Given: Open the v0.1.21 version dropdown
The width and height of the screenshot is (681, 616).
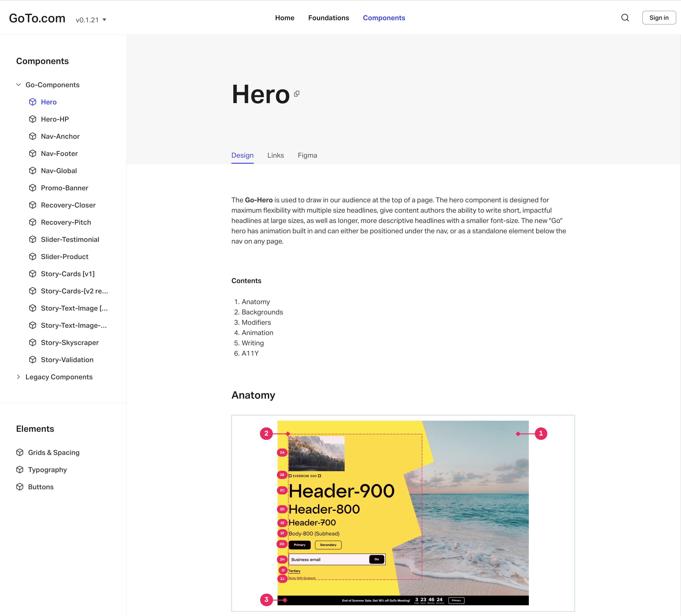Looking at the screenshot, I should pyautogui.click(x=91, y=20).
